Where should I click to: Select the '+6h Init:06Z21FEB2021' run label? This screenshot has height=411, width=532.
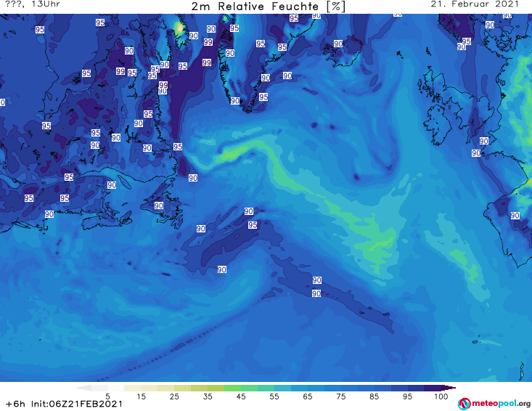[64, 404]
